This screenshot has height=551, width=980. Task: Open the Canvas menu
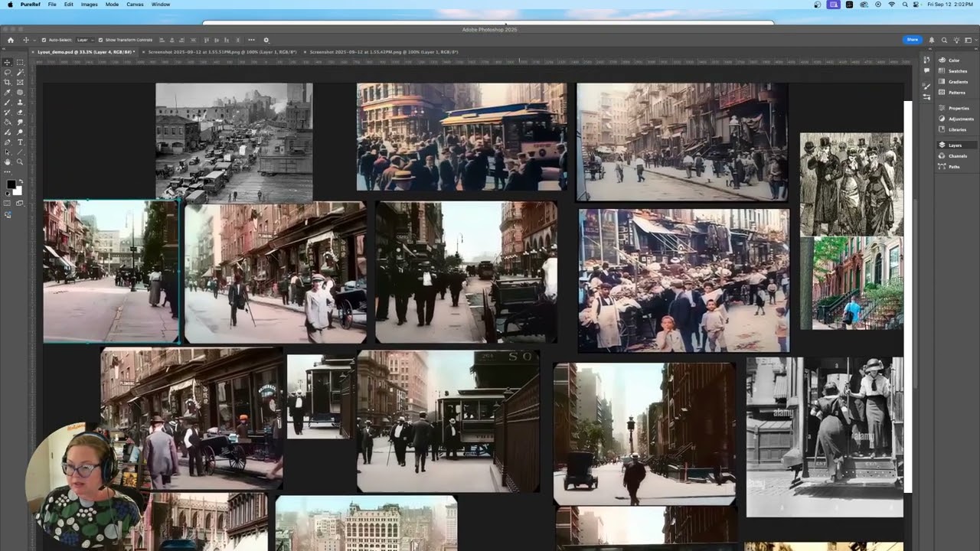[135, 5]
